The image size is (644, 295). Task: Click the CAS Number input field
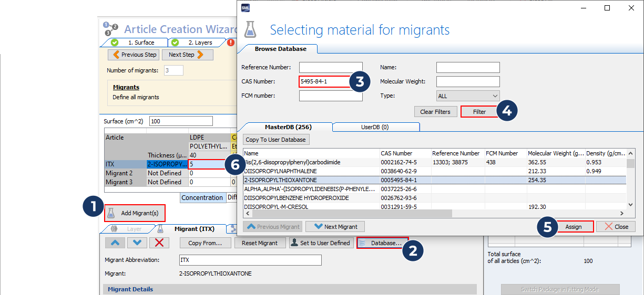pyautogui.click(x=324, y=82)
